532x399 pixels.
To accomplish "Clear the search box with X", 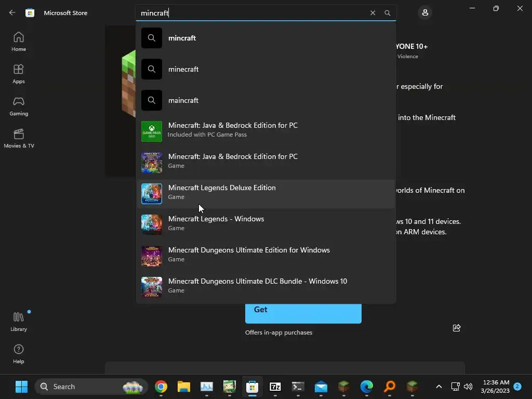I will 373,13.
